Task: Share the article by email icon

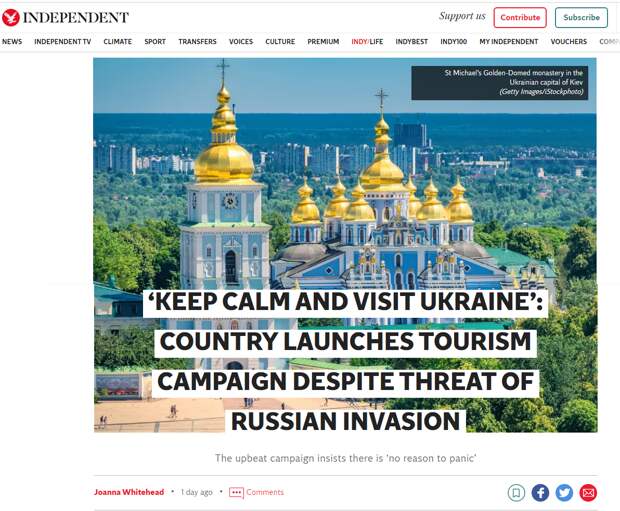Action: point(588,493)
